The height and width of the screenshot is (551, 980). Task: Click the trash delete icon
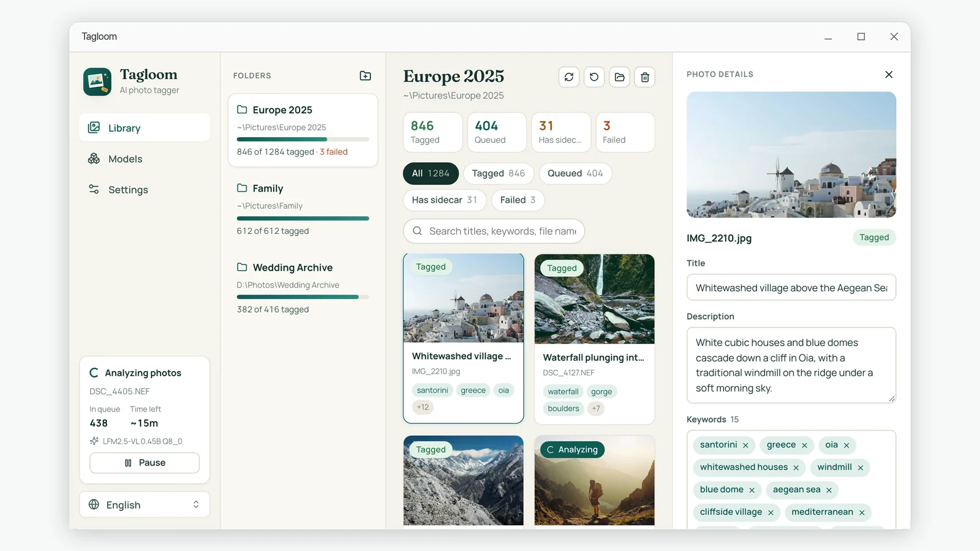(x=645, y=77)
